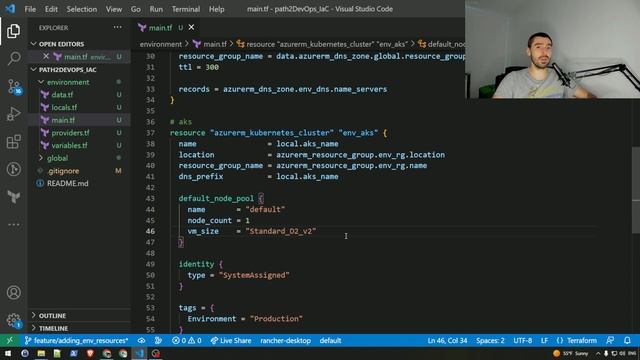The height and width of the screenshot is (360, 640).
Task: Open notifications bell icon
Action: point(627,340)
